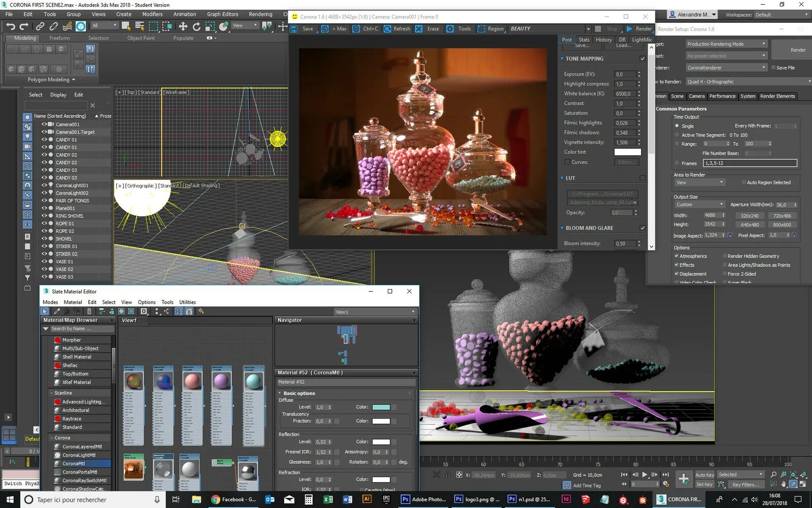
Task: Play the animation in the timeline controls
Action: 645,474
